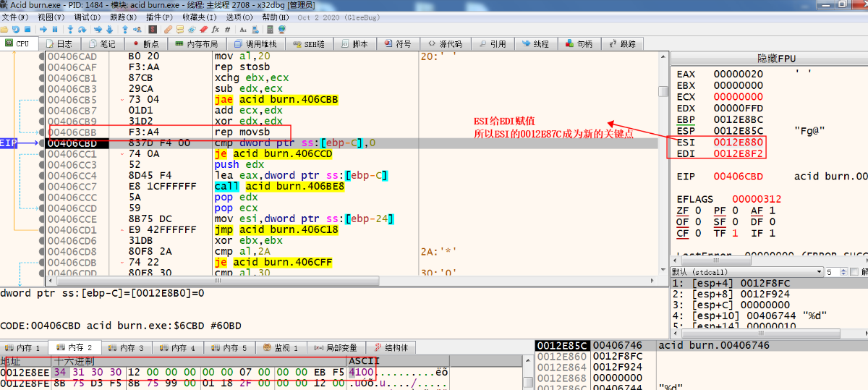Switch to the 内存 3 dump tab
The image size is (868, 390).
coord(127,348)
